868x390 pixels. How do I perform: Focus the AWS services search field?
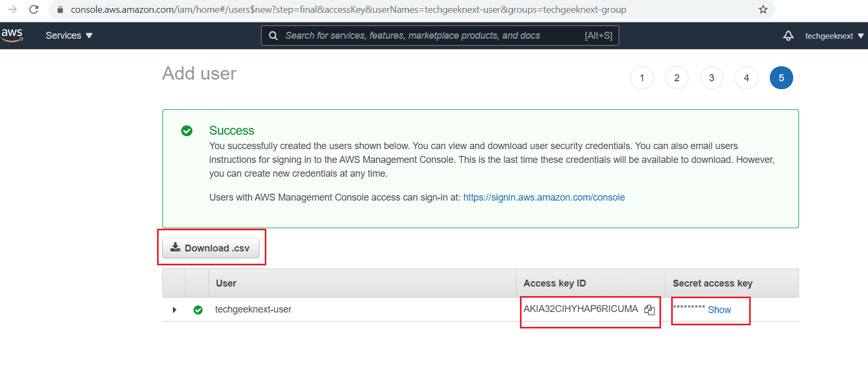[440, 36]
